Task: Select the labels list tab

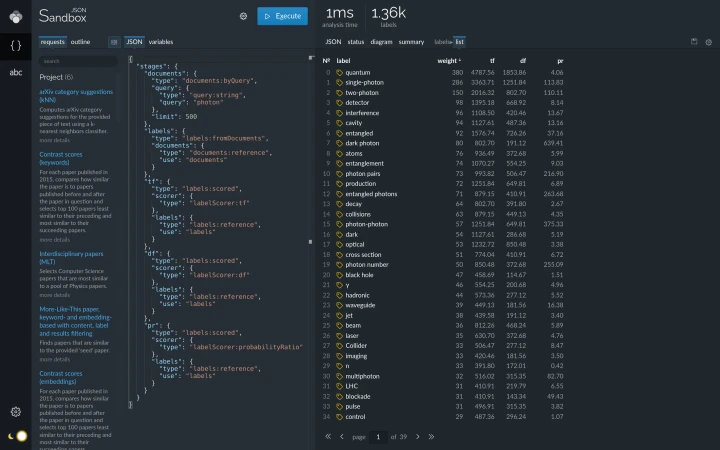Action: coord(459,42)
